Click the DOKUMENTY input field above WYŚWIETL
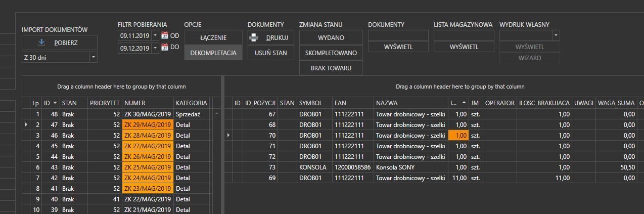Viewport: 644px width, 214px height. (398, 35)
